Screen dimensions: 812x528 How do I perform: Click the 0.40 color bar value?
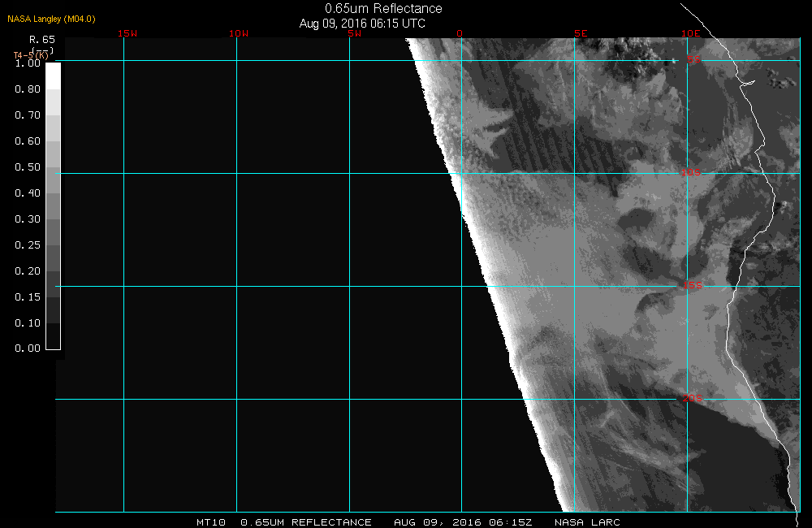(28, 193)
